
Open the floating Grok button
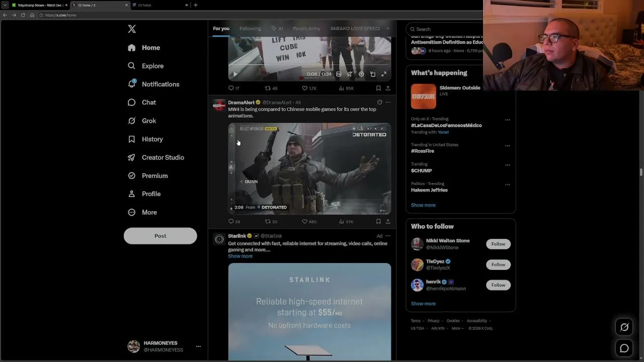(624, 327)
